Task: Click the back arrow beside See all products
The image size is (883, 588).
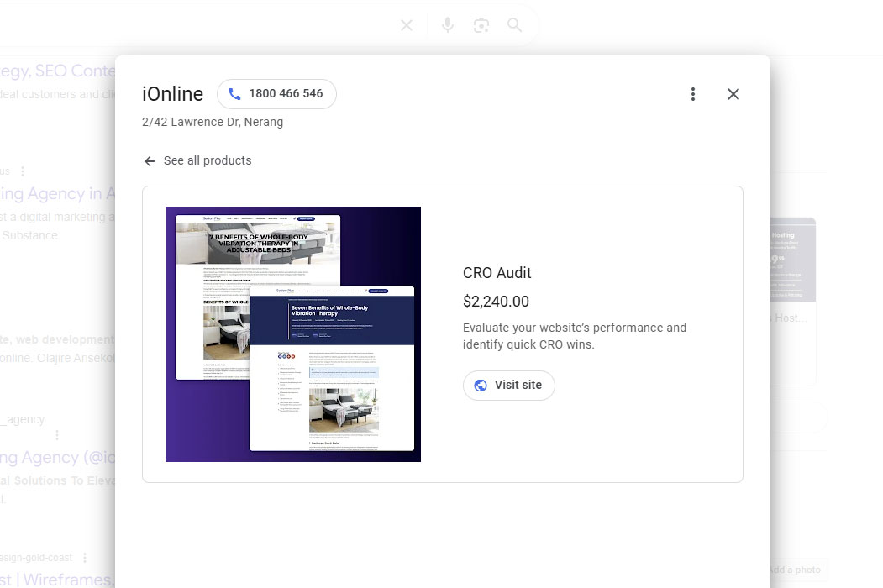Action: pyautogui.click(x=150, y=161)
